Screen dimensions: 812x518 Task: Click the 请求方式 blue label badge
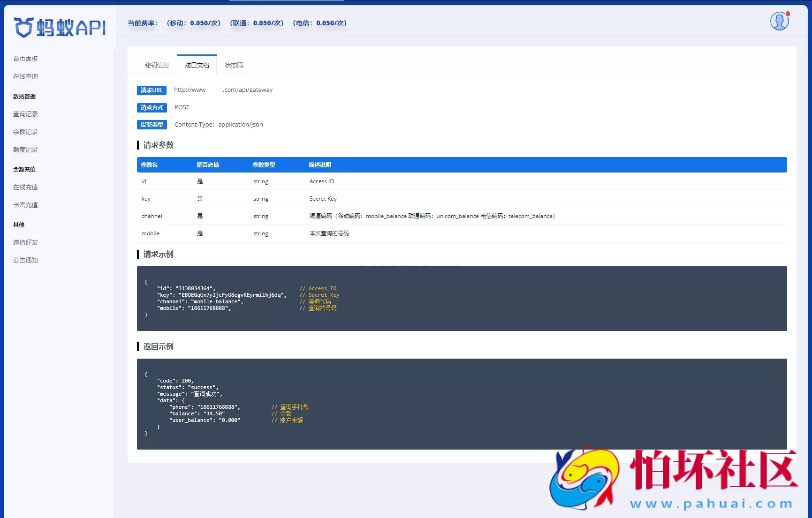[x=151, y=107]
